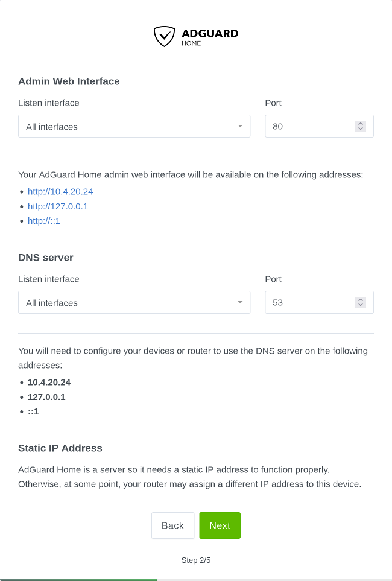392x581 pixels.
Task: Click the setup progress bar at bottom
Action: point(196,578)
